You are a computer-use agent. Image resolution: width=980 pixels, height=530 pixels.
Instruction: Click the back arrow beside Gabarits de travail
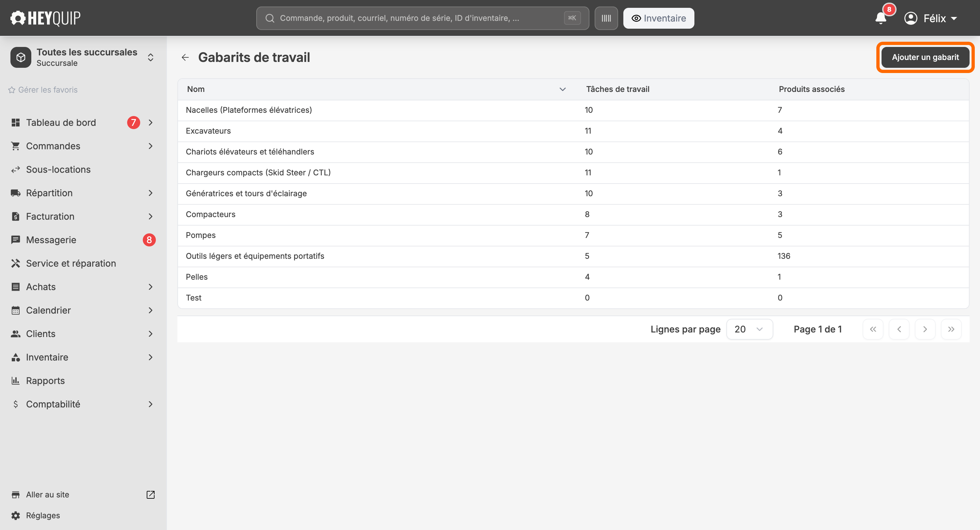coord(185,57)
